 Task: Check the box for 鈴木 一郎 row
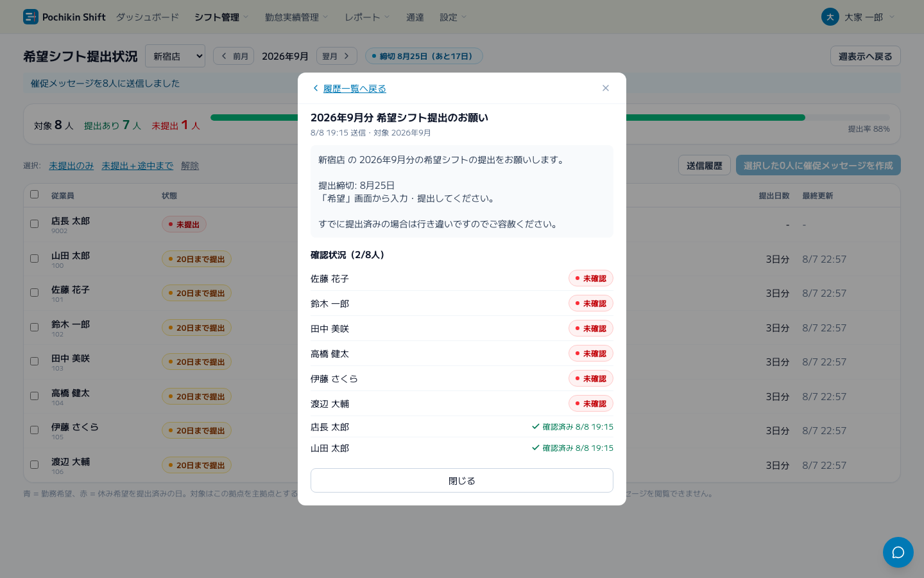click(x=35, y=328)
